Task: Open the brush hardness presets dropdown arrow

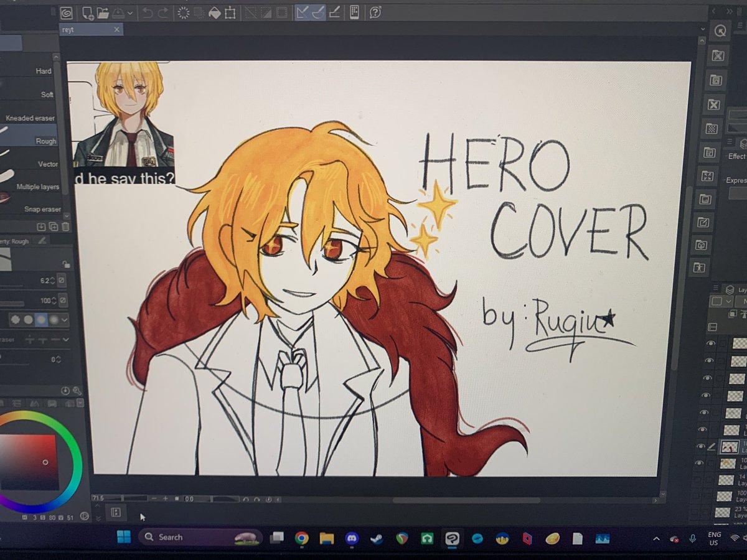Action: click(x=65, y=320)
